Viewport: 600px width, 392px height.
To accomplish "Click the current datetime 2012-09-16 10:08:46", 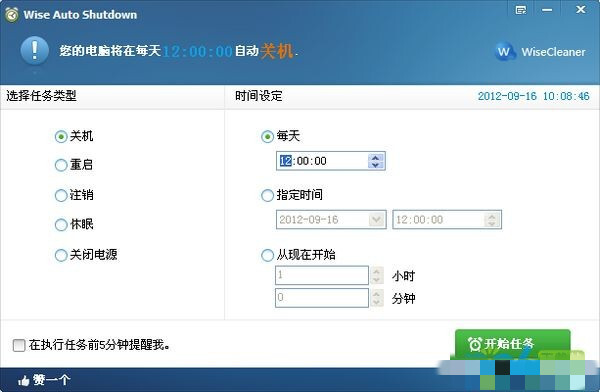I will [x=534, y=96].
